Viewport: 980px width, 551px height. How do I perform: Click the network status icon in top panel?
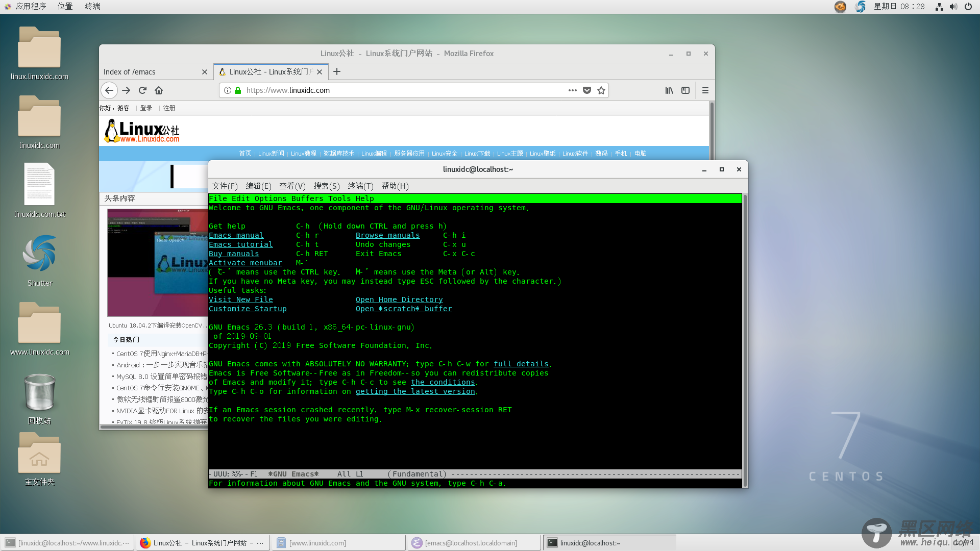pos(939,7)
